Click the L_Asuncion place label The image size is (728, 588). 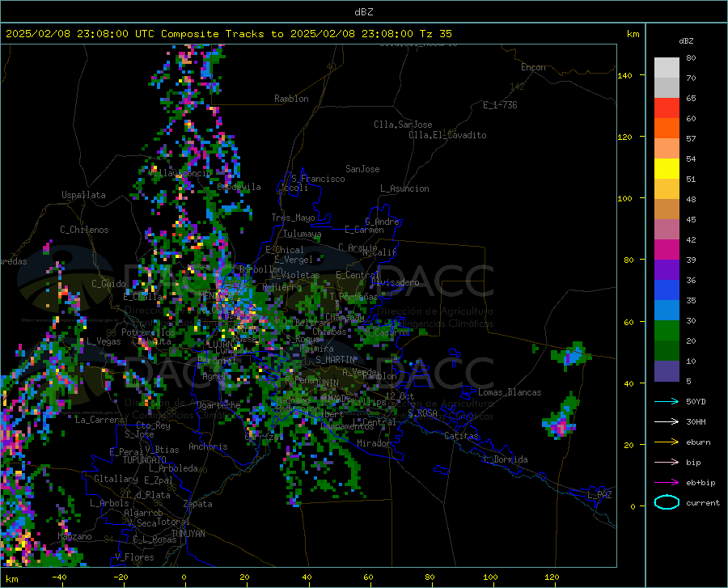click(404, 188)
